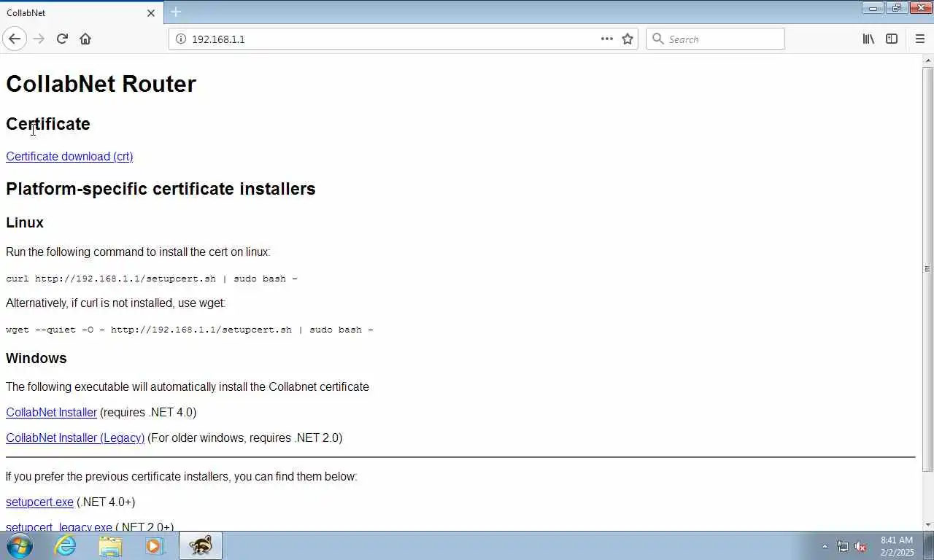The image size is (934, 560).
Task: Download setupcert_legacy.exe link
Action: click(x=59, y=526)
